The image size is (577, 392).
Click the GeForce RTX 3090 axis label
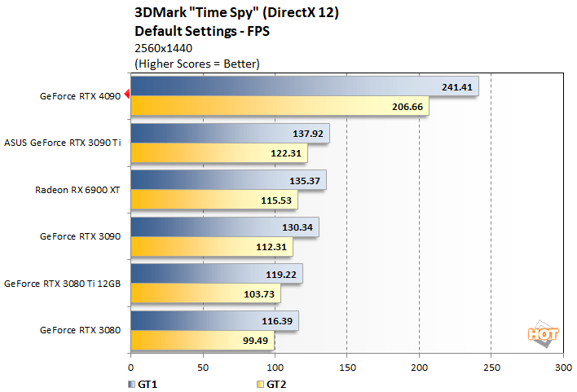pos(80,236)
